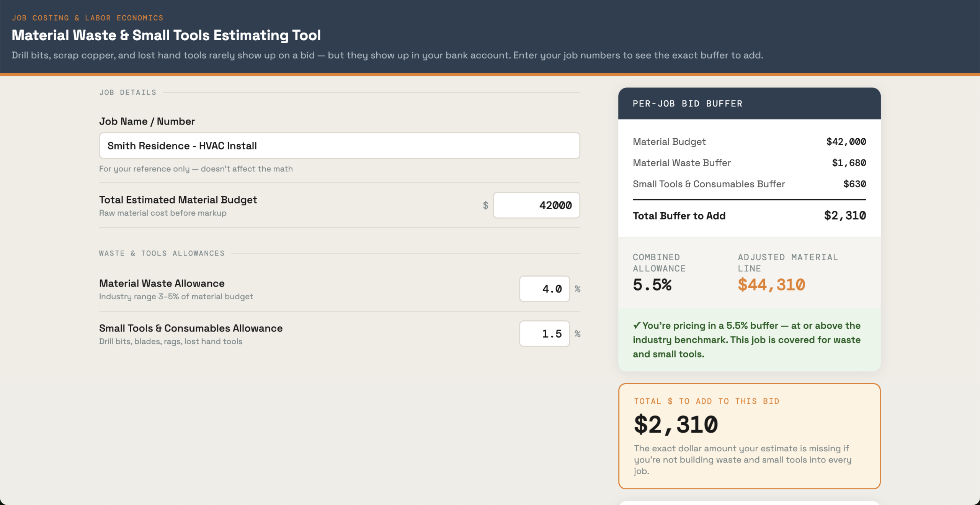Image resolution: width=980 pixels, height=505 pixels.
Task: Click the 'Material Waste Buffer' row label
Action: [682, 163]
